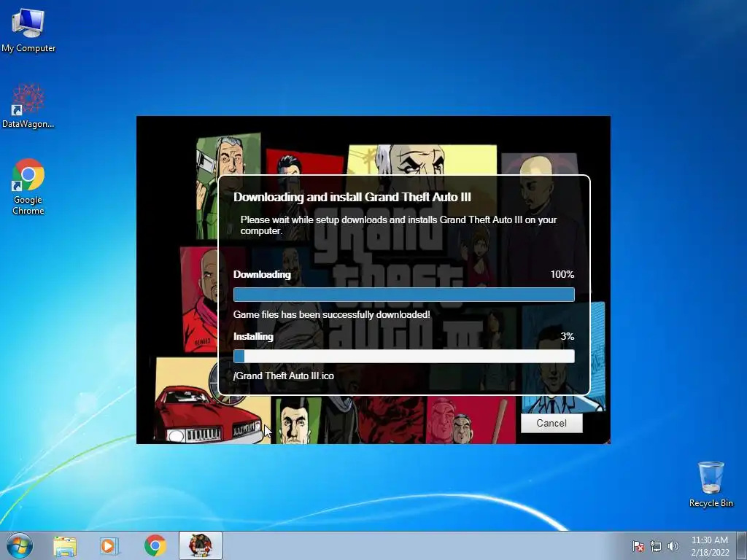Click the 3% installing percentage

click(x=567, y=336)
